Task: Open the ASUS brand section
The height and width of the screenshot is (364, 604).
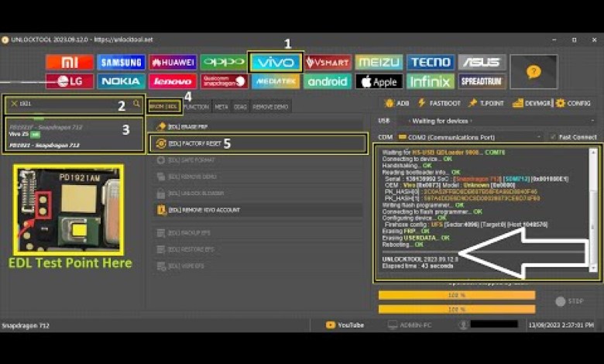Action: coord(482,62)
